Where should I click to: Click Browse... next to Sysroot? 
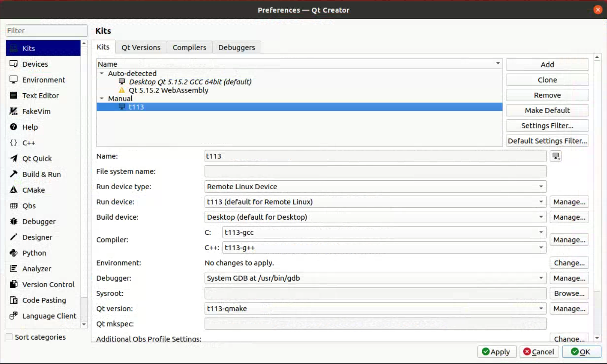(569, 293)
